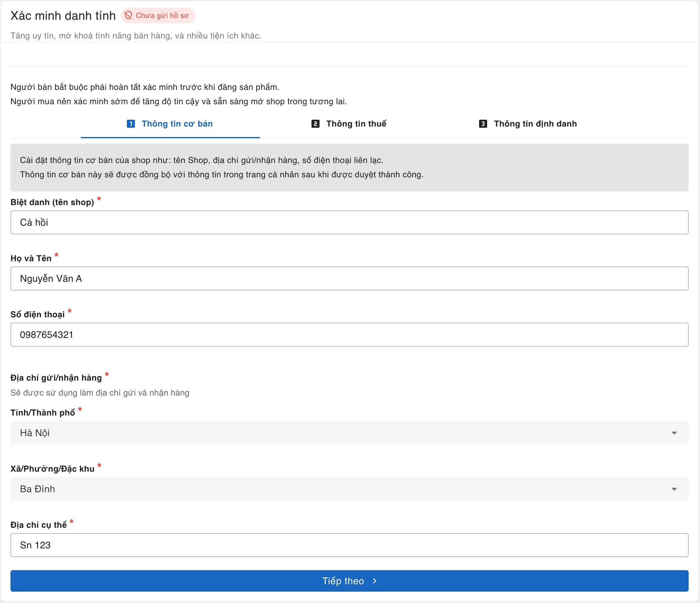Click the shield icon in the status badge
700x603 pixels.
(128, 16)
